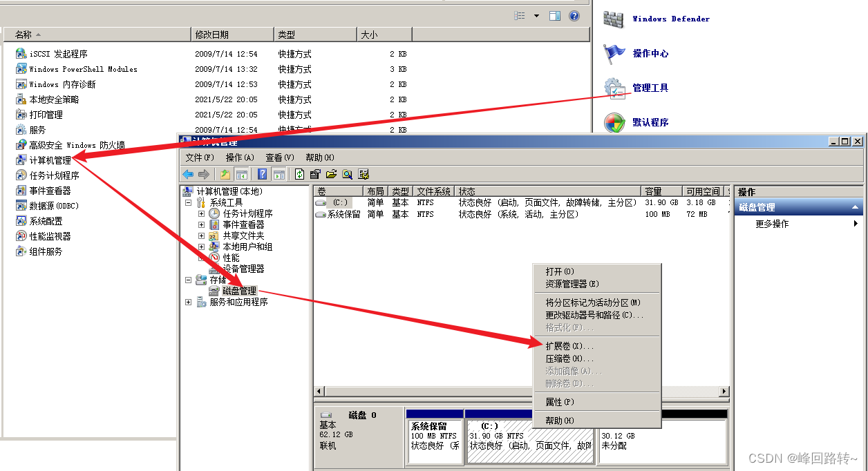The image size is (868, 471).
Task: Collapse the 系统工具 tree node
Action: [188, 202]
